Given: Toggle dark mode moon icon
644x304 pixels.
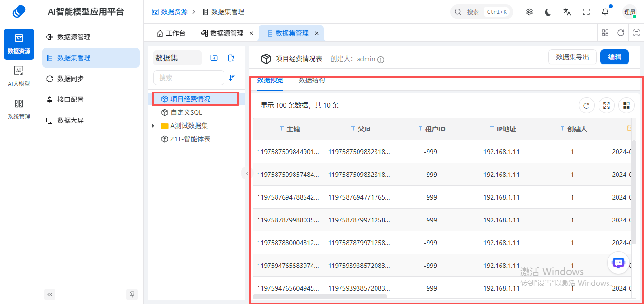Looking at the screenshot, I should coord(548,12).
